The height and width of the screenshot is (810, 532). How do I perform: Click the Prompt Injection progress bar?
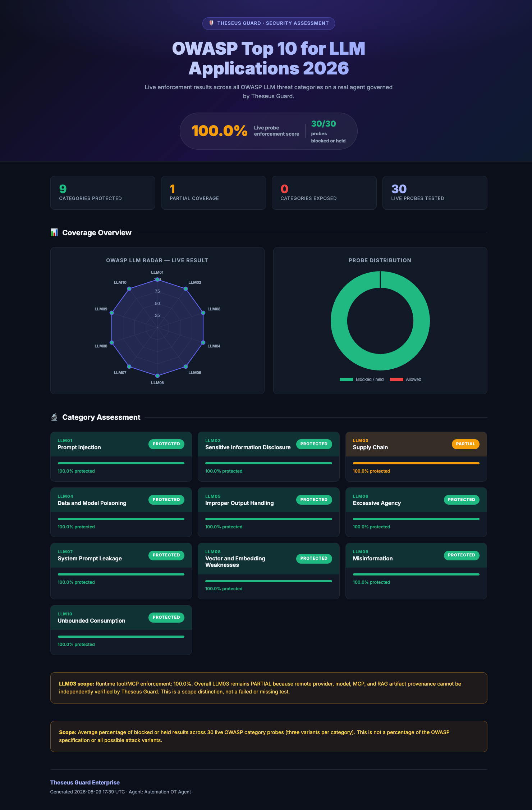(x=121, y=463)
